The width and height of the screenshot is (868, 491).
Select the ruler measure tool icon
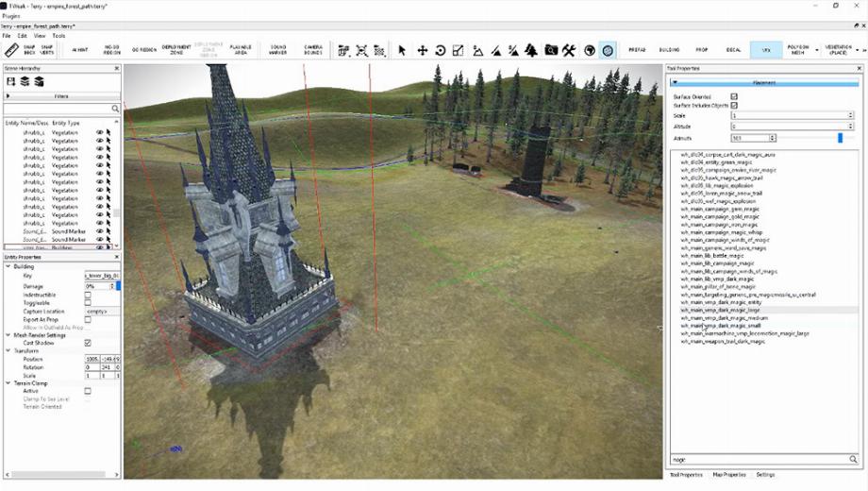(11, 50)
